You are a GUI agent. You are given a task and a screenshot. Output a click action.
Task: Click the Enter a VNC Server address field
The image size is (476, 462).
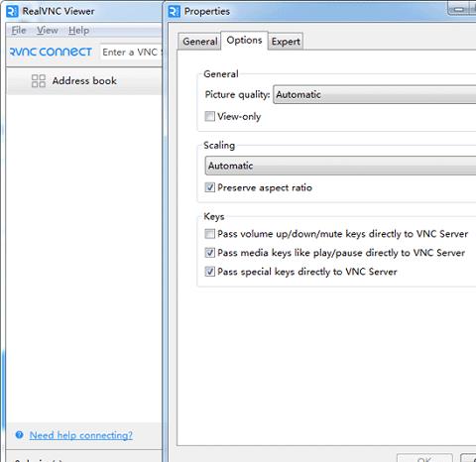(131, 52)
